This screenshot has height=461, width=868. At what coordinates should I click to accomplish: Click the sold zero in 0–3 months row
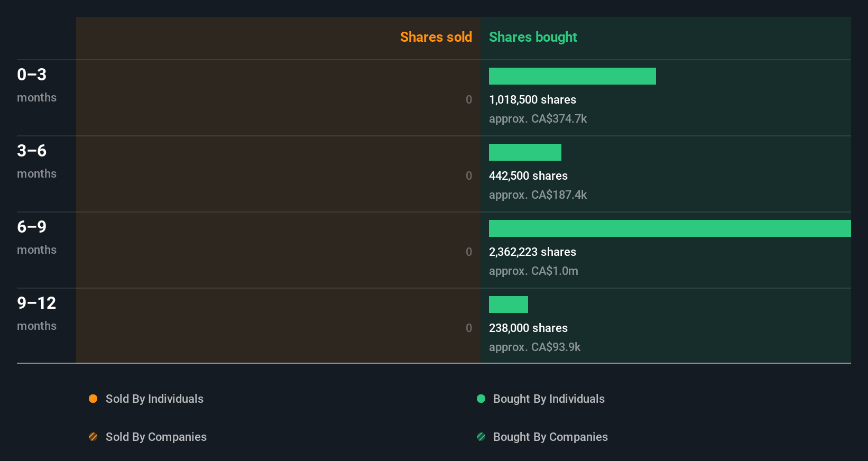pos(469,99)
